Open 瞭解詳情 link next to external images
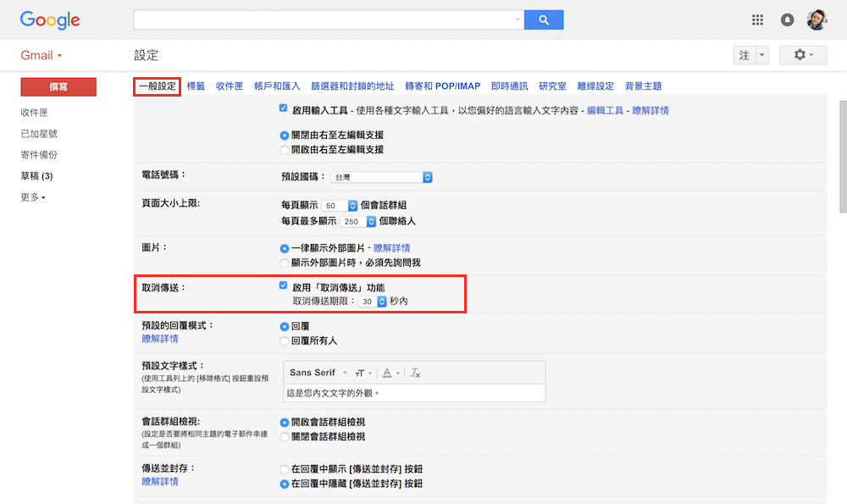Image resolution: width=847 pixels, height=504 pixels. pyautogui.click(x=394, y=247)
